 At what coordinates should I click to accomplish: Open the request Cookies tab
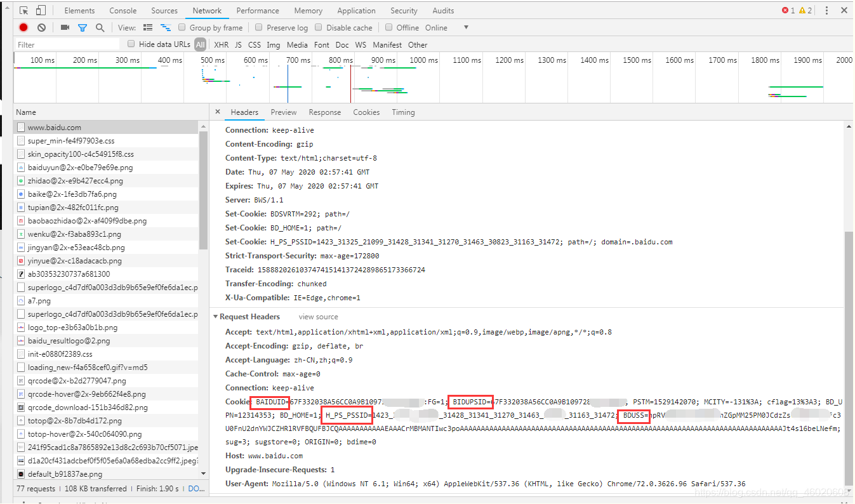click(x=366, y=112)
